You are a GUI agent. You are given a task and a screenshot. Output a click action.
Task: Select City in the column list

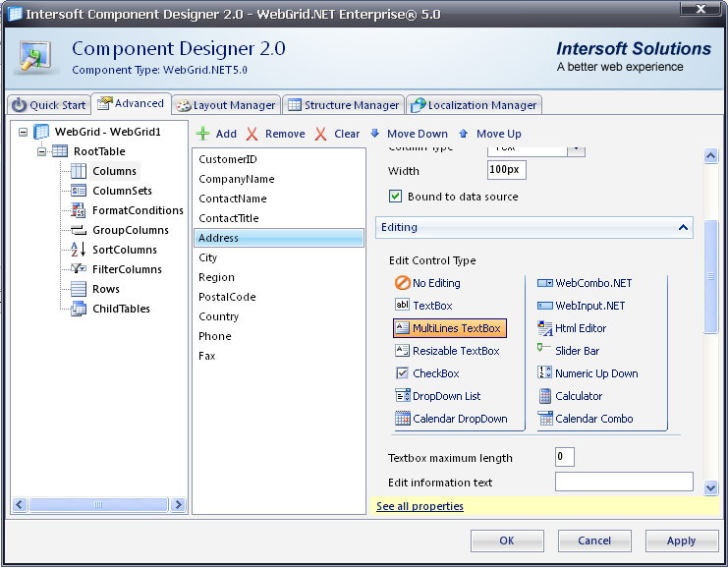(x=279, y=257)
